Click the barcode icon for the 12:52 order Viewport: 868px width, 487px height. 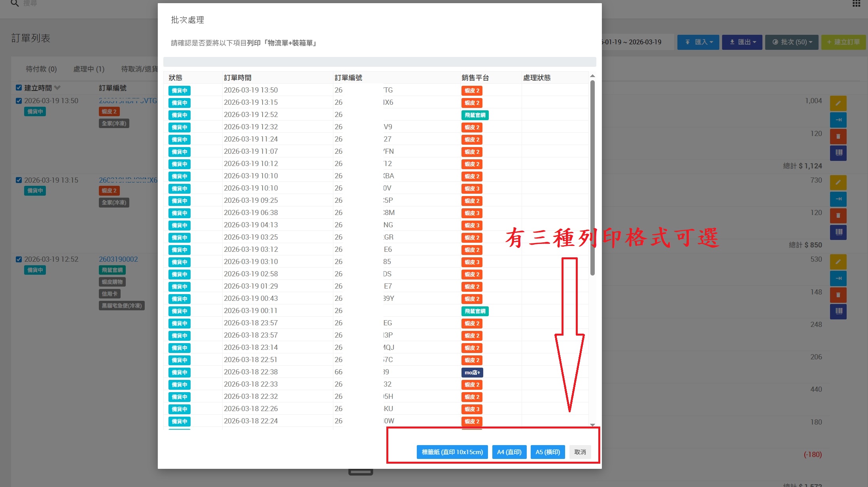pyautogui.click(x=838, y=311)
